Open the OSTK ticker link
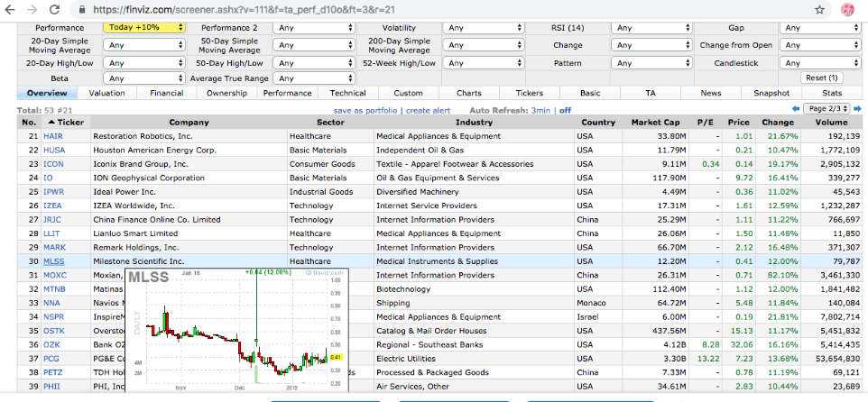868x402 pixels. [x=54, y=331]
